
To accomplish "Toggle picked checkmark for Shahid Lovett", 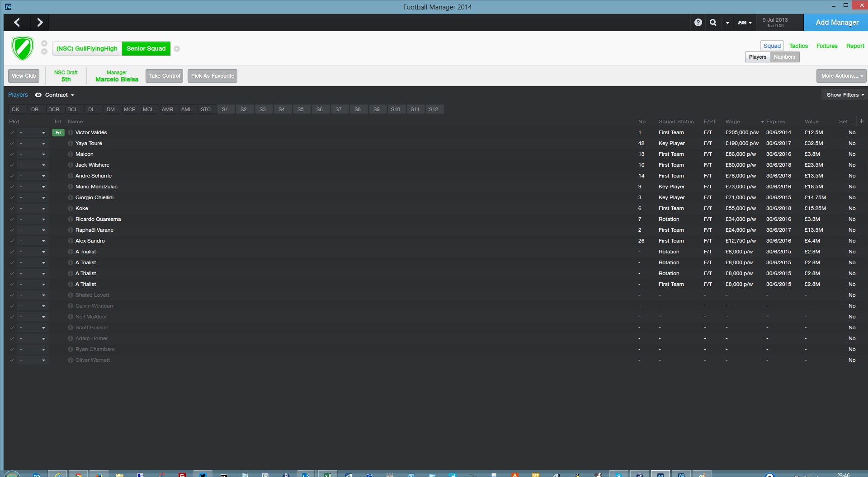I will (x=12, y=295).
